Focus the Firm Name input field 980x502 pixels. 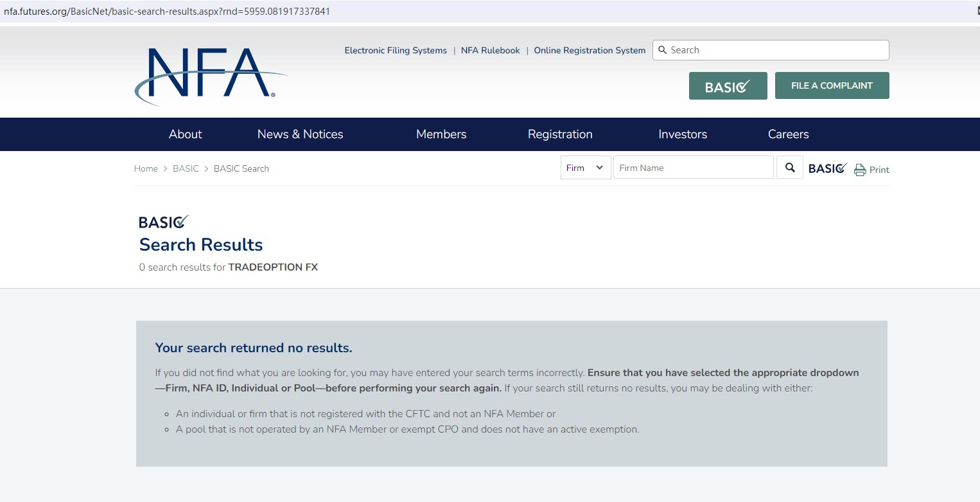(693, 168)
